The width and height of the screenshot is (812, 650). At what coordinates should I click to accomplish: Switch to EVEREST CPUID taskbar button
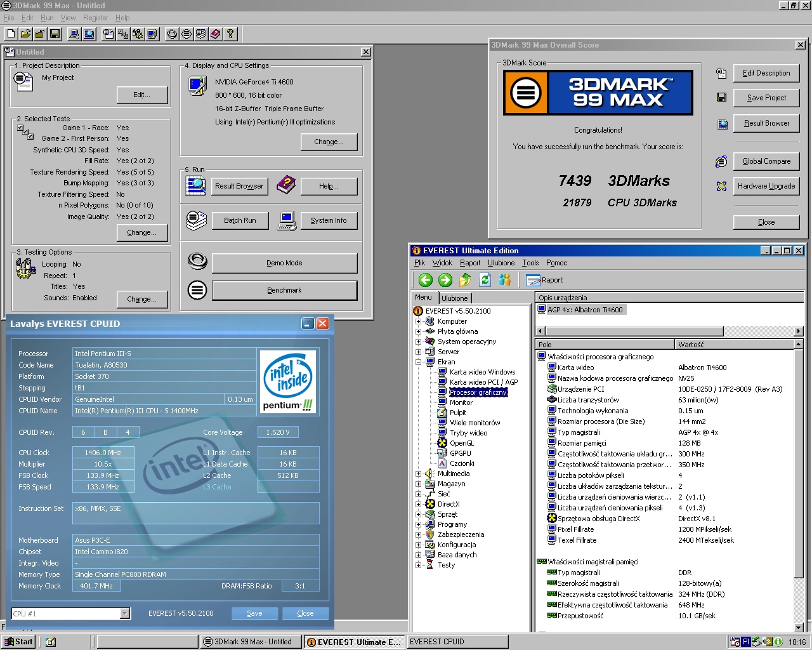click(x=457, y=642)
